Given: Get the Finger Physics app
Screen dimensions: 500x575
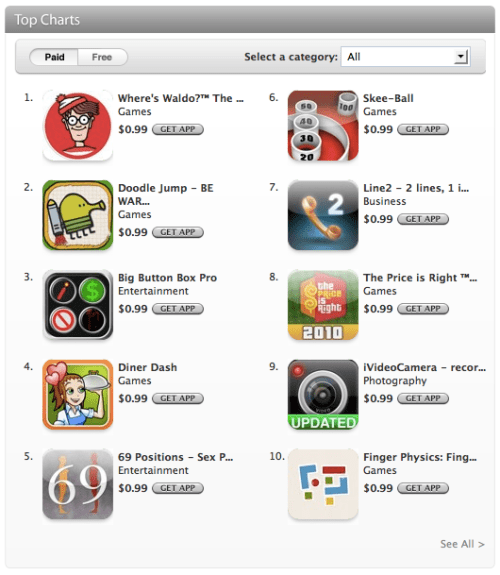Looking at the screenshot, I should pyautogui.click(x=423, y=488).
